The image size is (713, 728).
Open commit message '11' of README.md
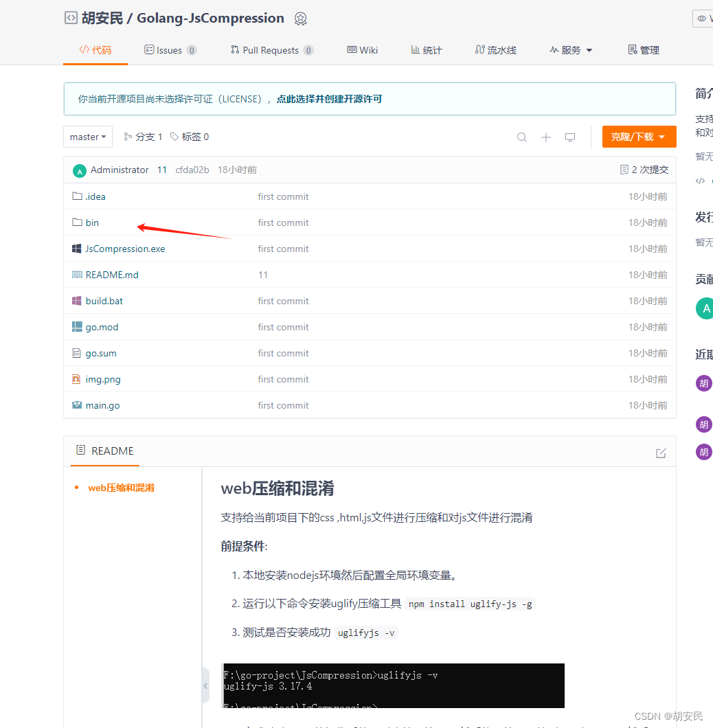(x=263, y=275)
